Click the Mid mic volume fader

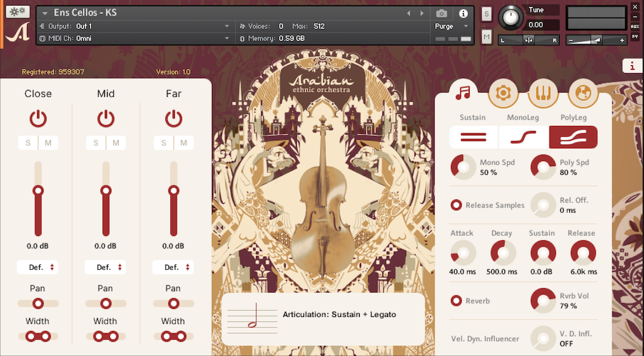click(106, 191)
